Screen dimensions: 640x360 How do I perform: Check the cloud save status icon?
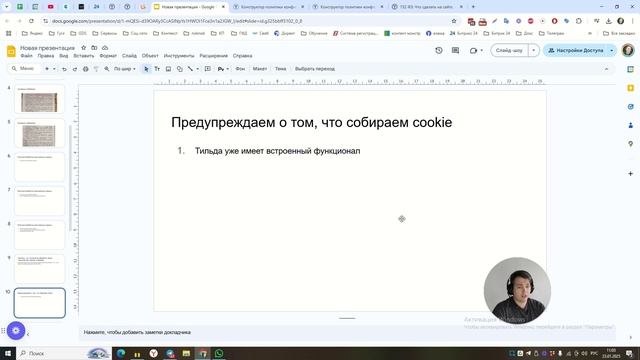pos(105,48)
